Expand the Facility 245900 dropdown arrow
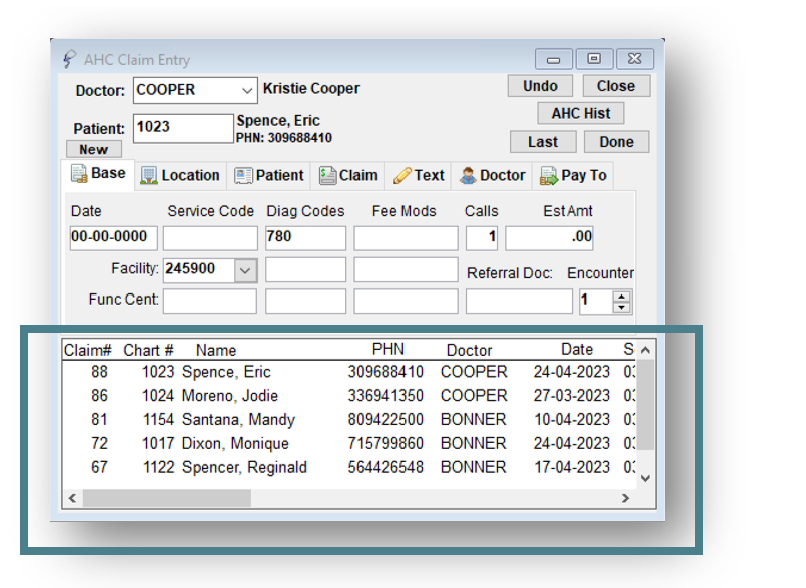This screenshot has height=588, width=806. [x=245, y=270]
